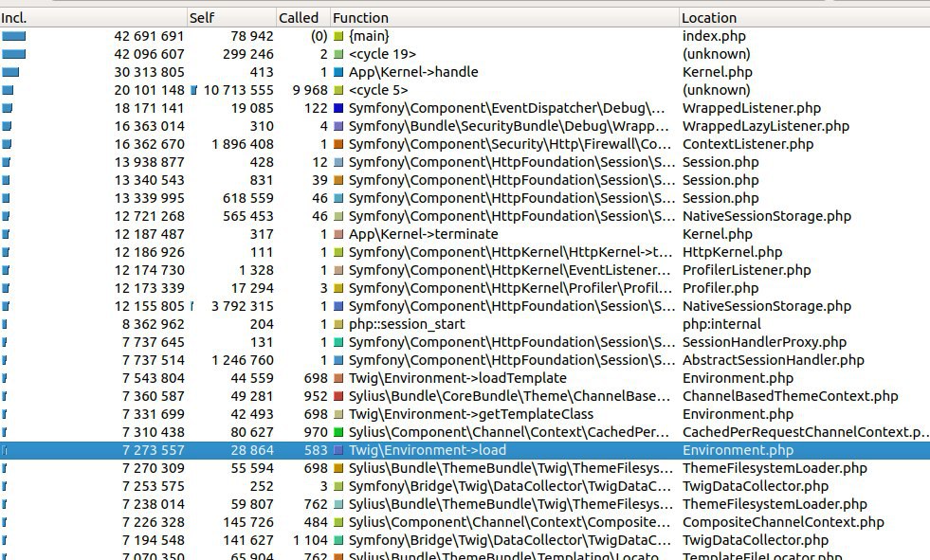Select the Sylius Channel Context CachedPer... row
The height and width of the screenshot is (560, 930).
465,432
